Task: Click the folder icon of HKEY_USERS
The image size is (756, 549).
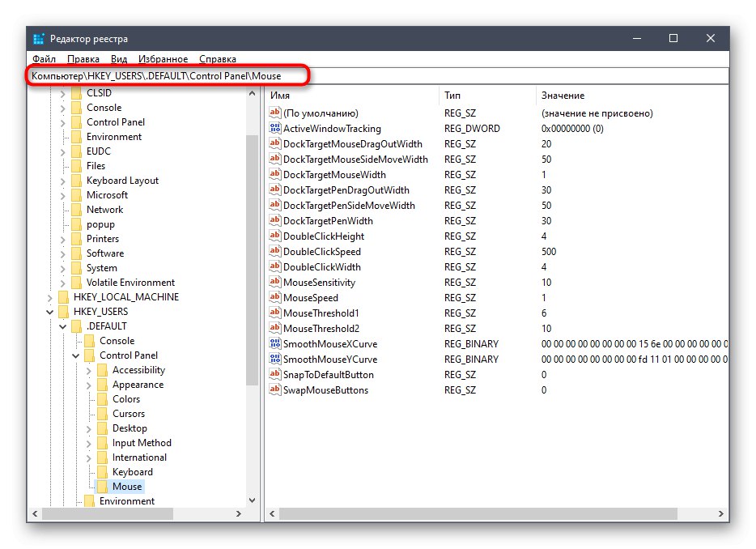Action: pyautogui.click(x=63, y=312)
